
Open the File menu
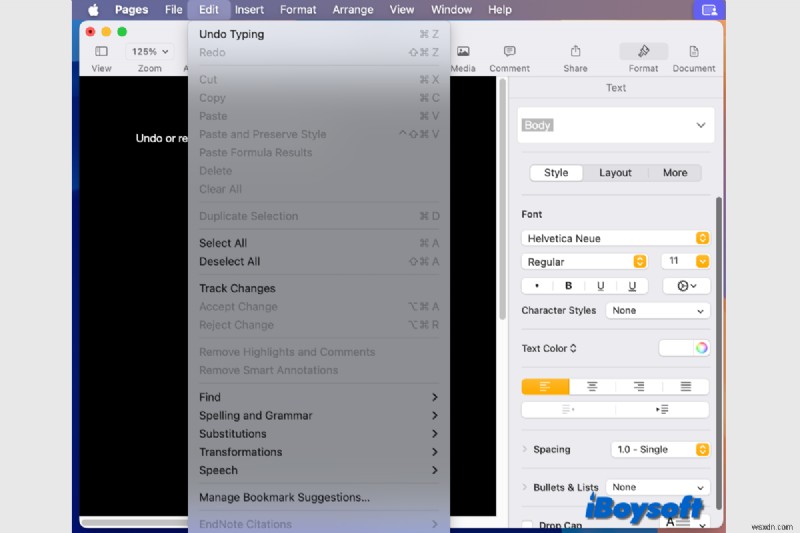(x=173, y=10)
